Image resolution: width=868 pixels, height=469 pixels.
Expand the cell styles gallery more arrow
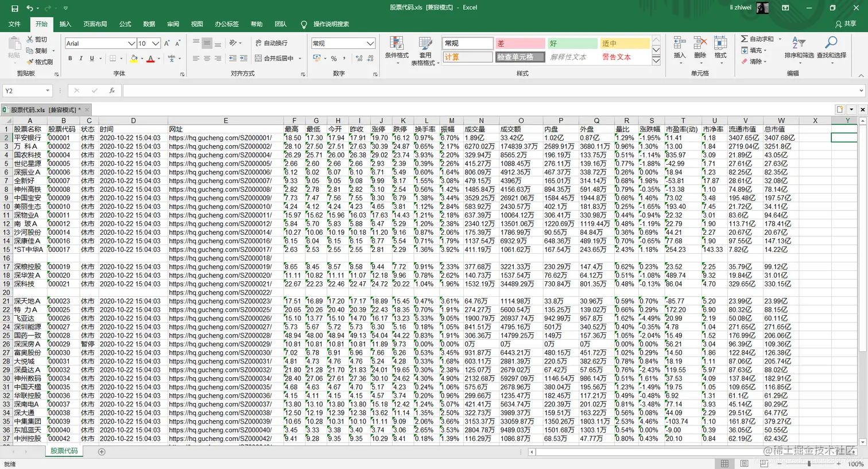(x=656, y=60)
